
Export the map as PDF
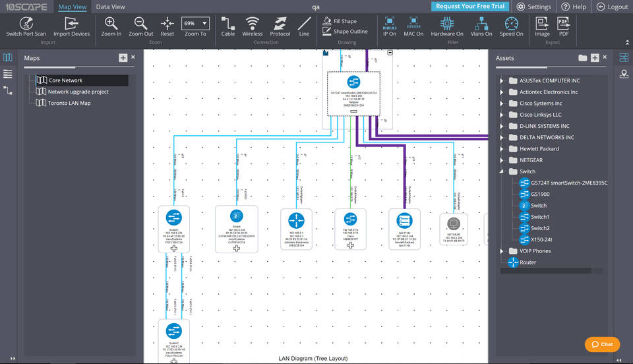pyautogui.click(x=563, y=24)
